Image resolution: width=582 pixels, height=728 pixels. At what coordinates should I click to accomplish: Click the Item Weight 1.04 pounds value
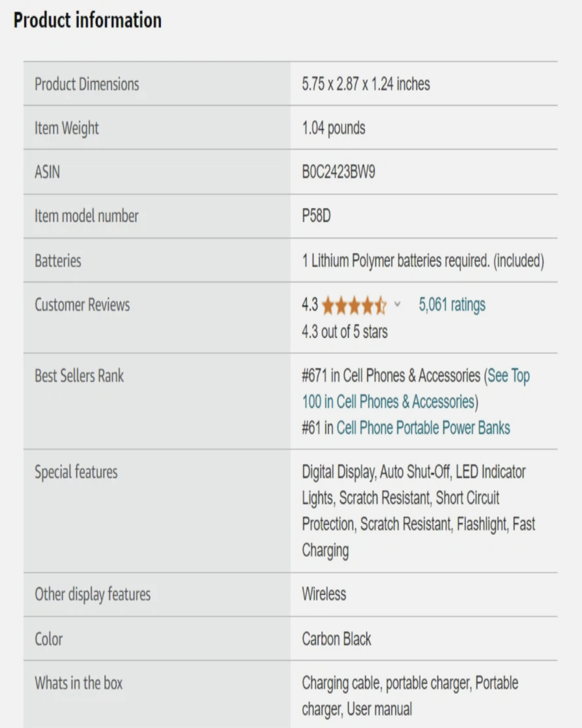point(333,128)
